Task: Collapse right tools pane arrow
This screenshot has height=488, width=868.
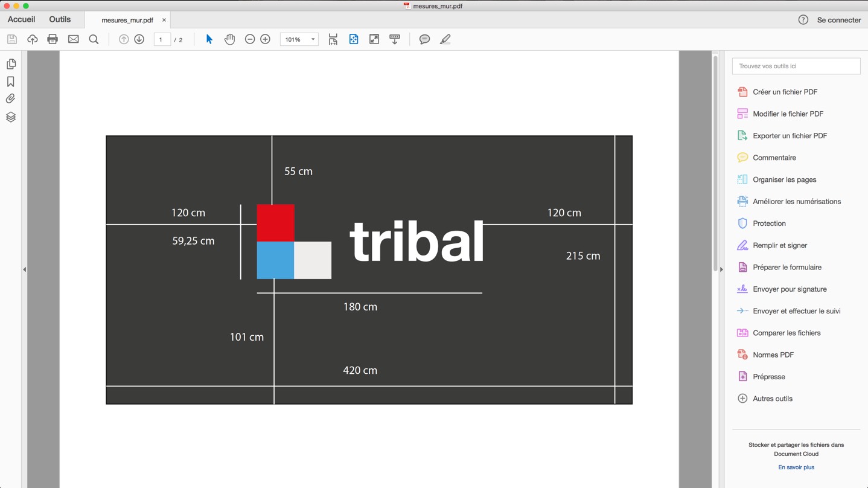Action: [x=721, y=269]
